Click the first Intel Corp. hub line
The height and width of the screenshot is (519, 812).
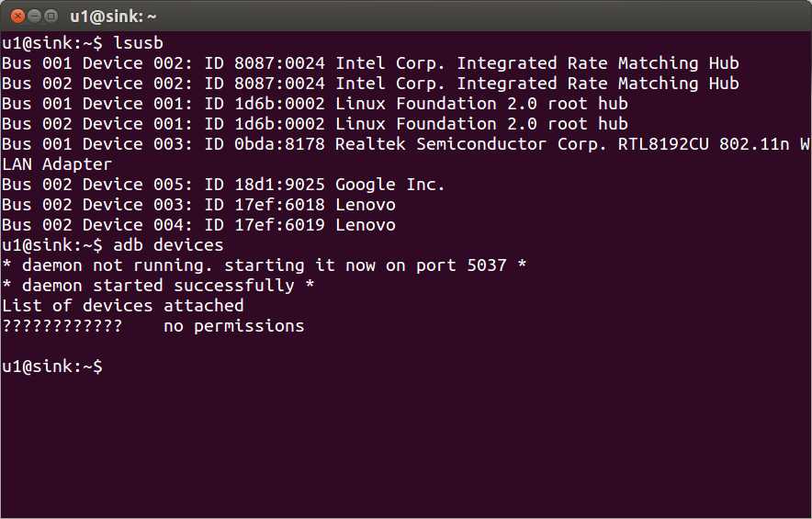370,63
